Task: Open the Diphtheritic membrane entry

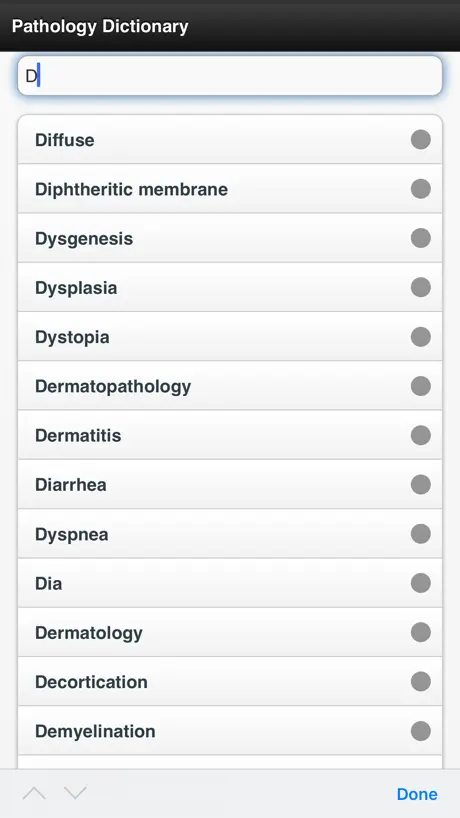Action: tap(230, 189)
